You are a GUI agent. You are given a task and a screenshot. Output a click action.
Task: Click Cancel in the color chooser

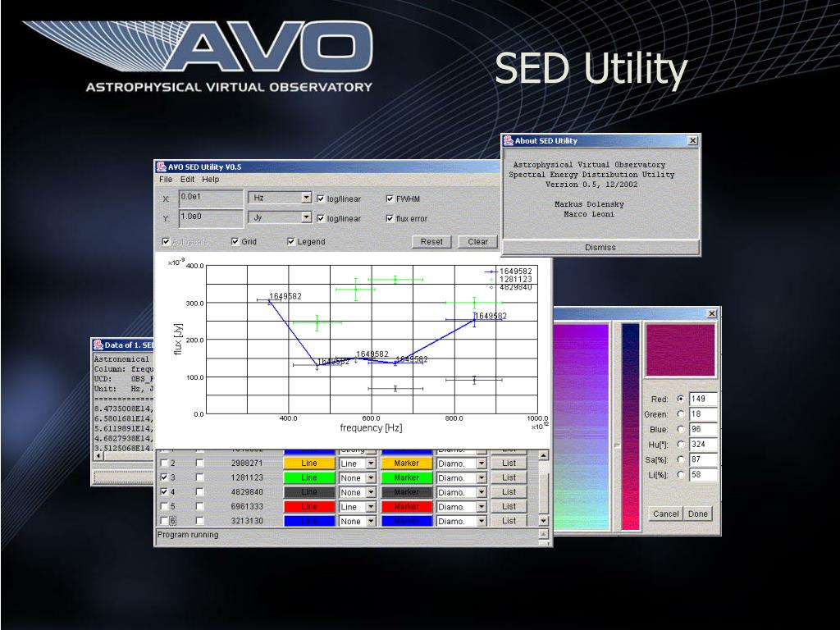pyautogui.click(x=666, y=514)
